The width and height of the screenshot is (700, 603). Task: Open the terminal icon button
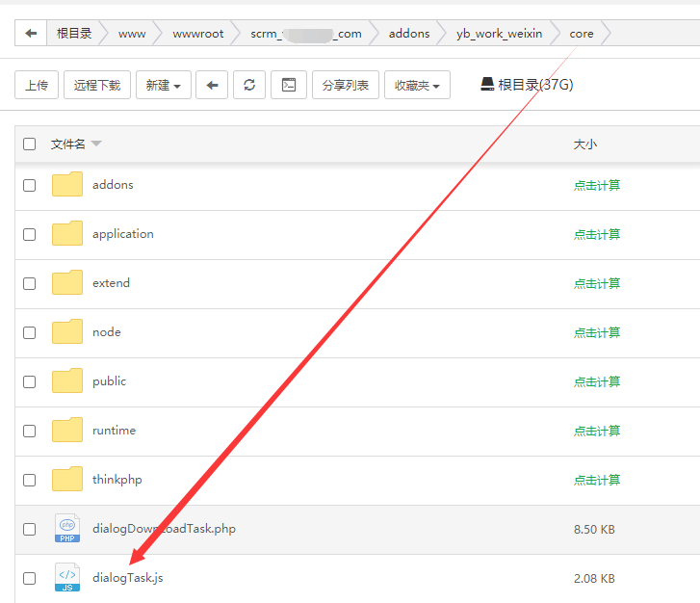click(x=288, y=85)
